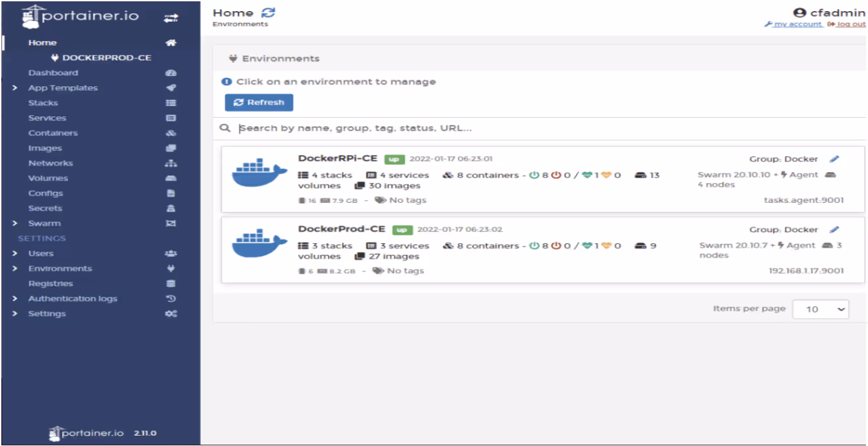
Task: Click the 3 services count text
Action: (x=405, y=246)
